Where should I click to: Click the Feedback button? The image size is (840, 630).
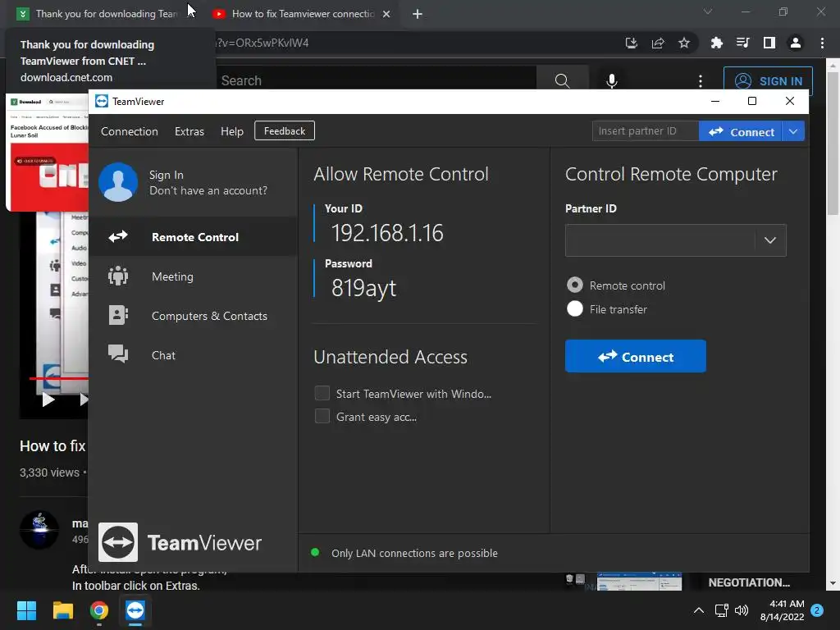tap(285, 130)
